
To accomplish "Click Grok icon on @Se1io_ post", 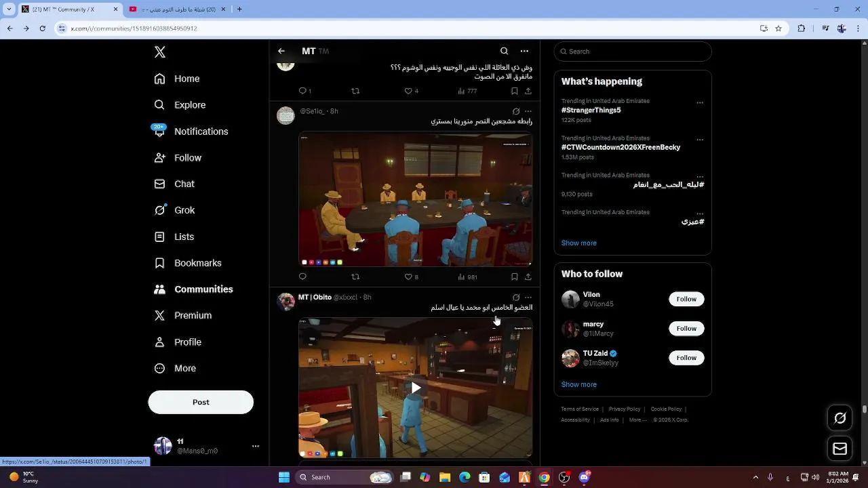I will coord(516,111).
